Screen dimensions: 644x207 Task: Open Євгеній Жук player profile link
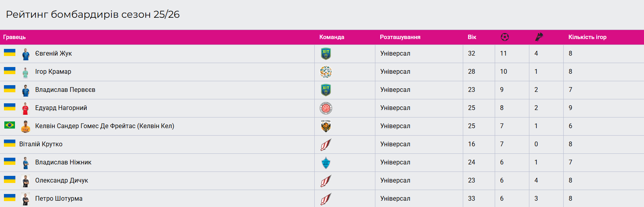tap(54, 54)
